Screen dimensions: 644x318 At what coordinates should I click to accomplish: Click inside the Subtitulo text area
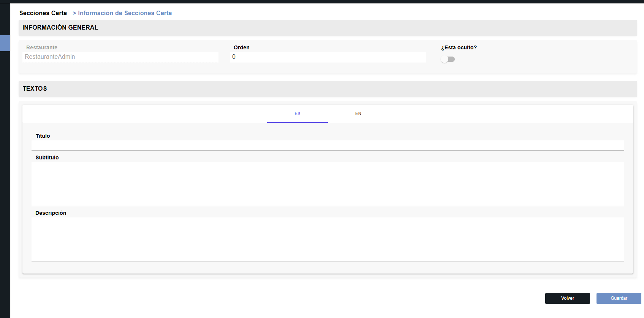(328, 184)
